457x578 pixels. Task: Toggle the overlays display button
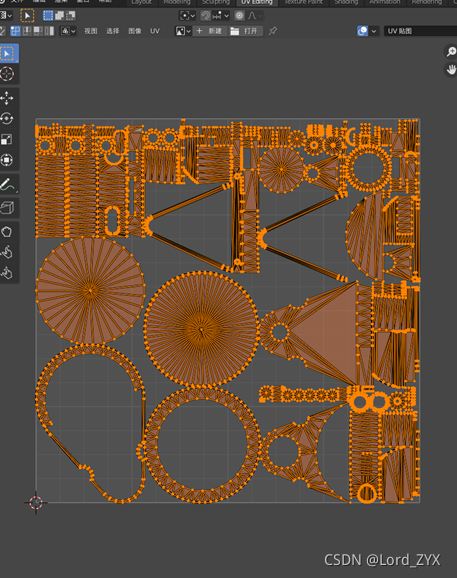pos(362,31)
